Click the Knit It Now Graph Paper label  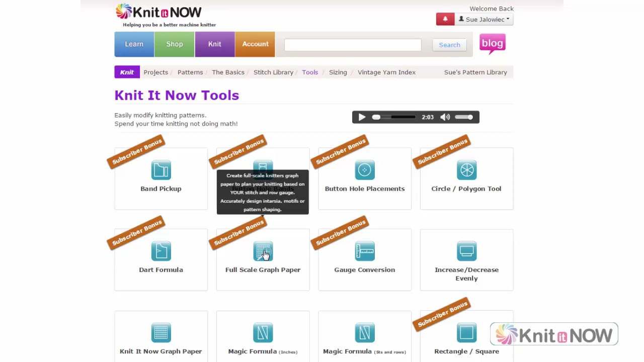[161, 351]
